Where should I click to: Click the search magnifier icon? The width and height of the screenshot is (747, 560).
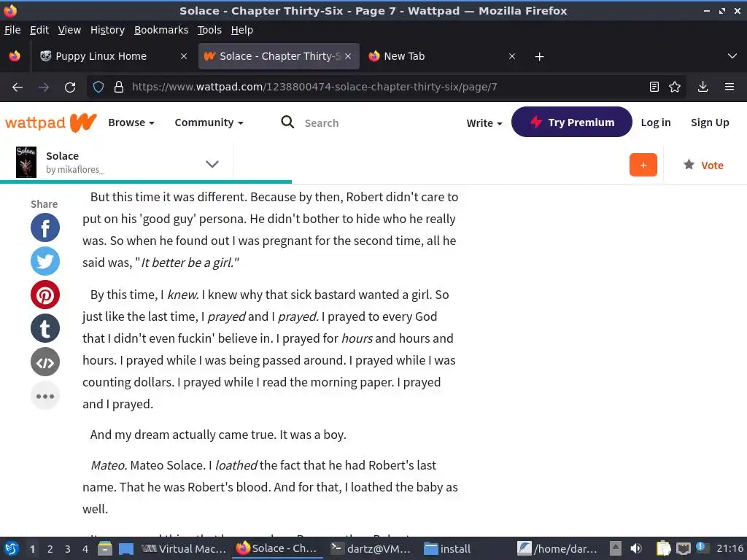[x=287, y=122]
